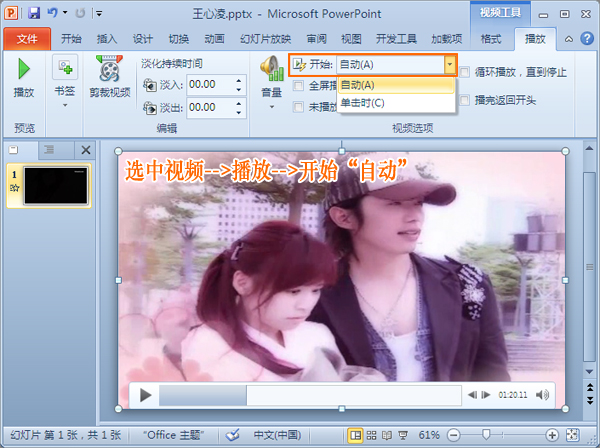Open the 剪裁视频 trim video tool
This screenshot has width=600, height=448.
(110, 77)
